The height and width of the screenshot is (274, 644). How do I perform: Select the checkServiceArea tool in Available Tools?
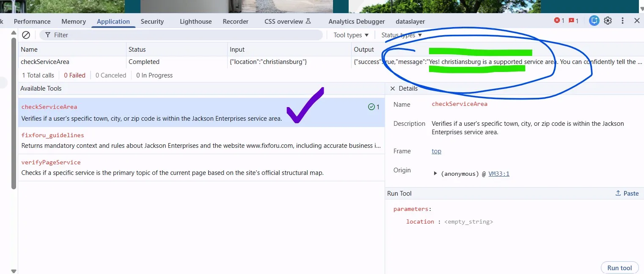click(x=201, y=113)
